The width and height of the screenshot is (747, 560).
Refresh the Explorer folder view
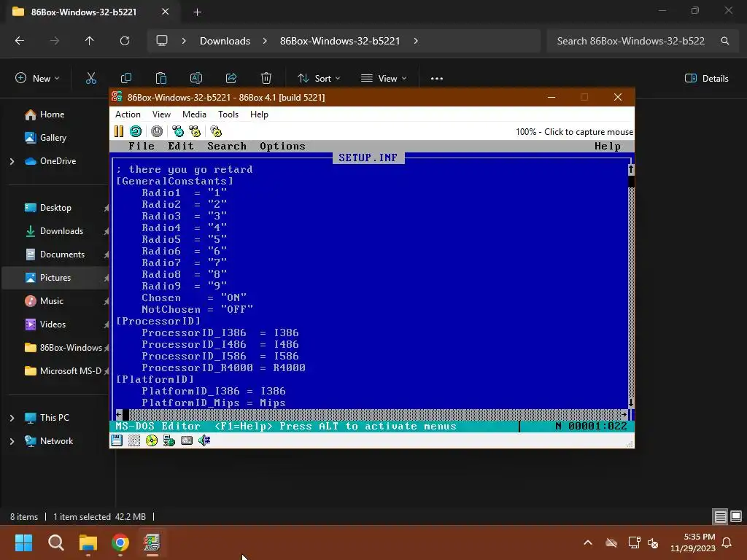[x=125, y=41]
